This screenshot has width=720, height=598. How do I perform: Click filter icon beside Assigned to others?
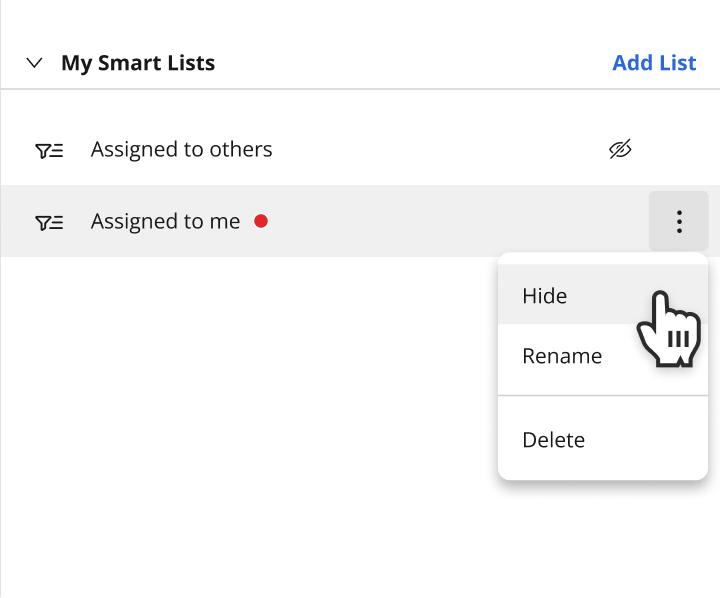(49, 151)
